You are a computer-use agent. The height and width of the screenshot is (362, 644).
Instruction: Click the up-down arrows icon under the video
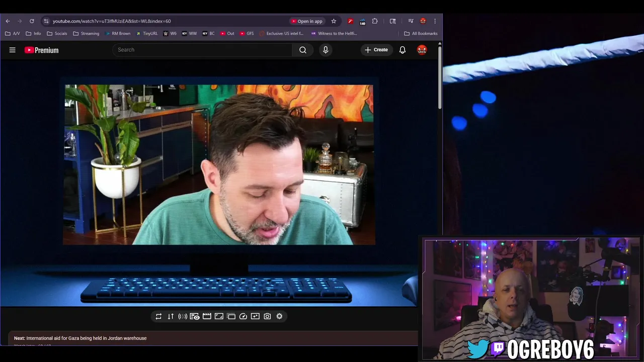coord(171,316)
